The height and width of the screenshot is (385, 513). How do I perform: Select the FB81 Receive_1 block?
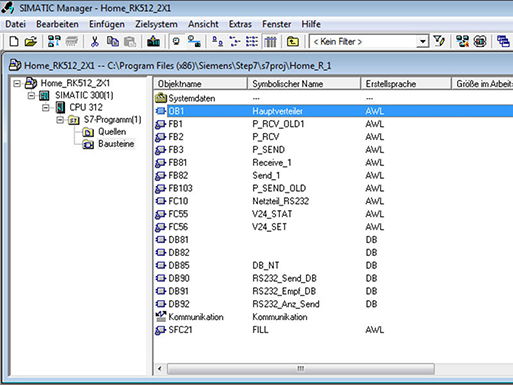334,163
